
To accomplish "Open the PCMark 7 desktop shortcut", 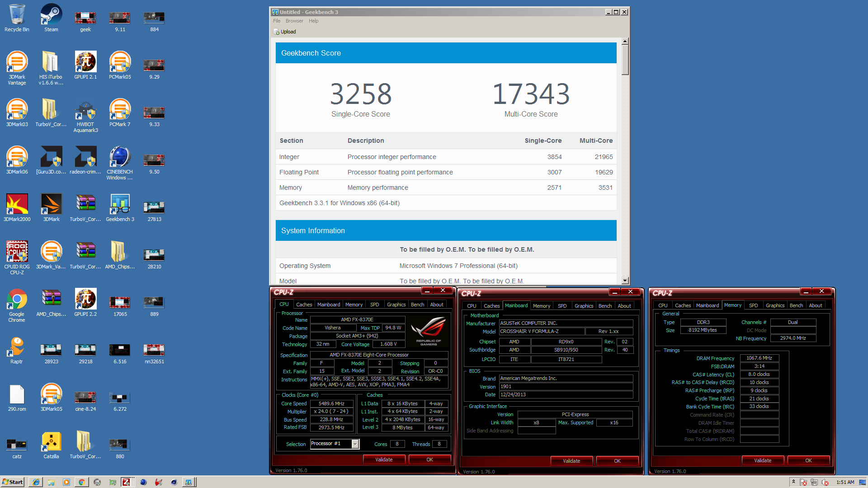I will pos(120,113).
